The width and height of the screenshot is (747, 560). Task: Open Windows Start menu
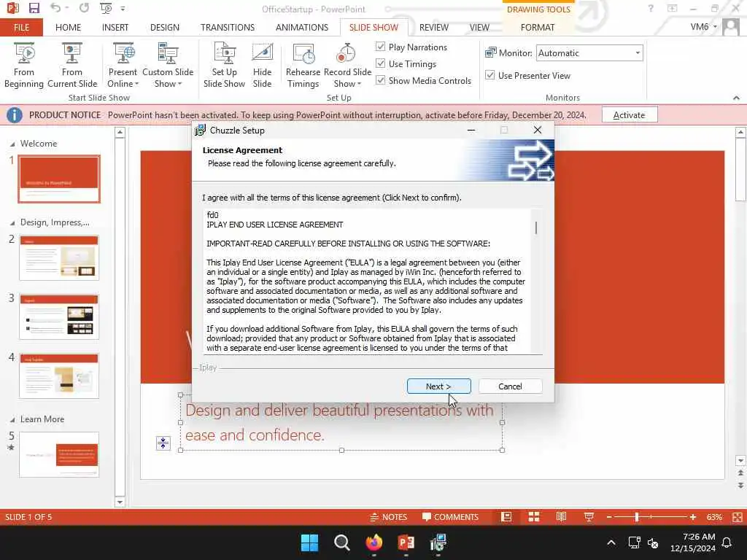click(x=309, y=542)
